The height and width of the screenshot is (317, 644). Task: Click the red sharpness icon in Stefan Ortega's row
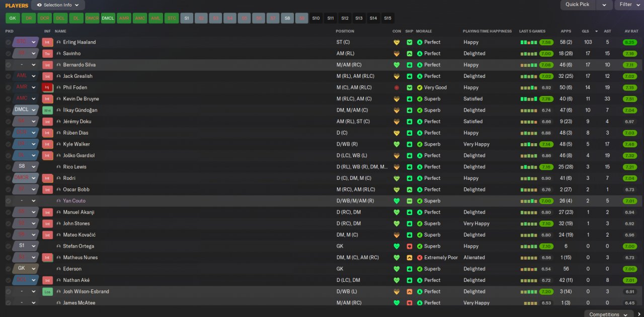point(410,246)
